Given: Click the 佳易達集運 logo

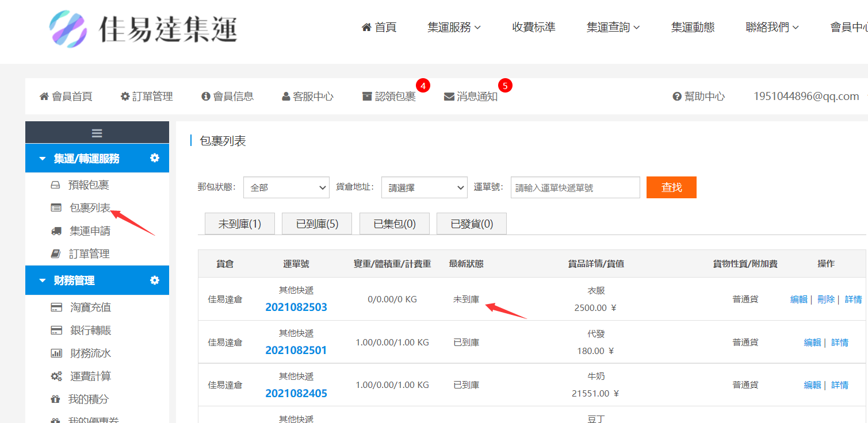Looking at the screenshot, I should pos(143,29).
